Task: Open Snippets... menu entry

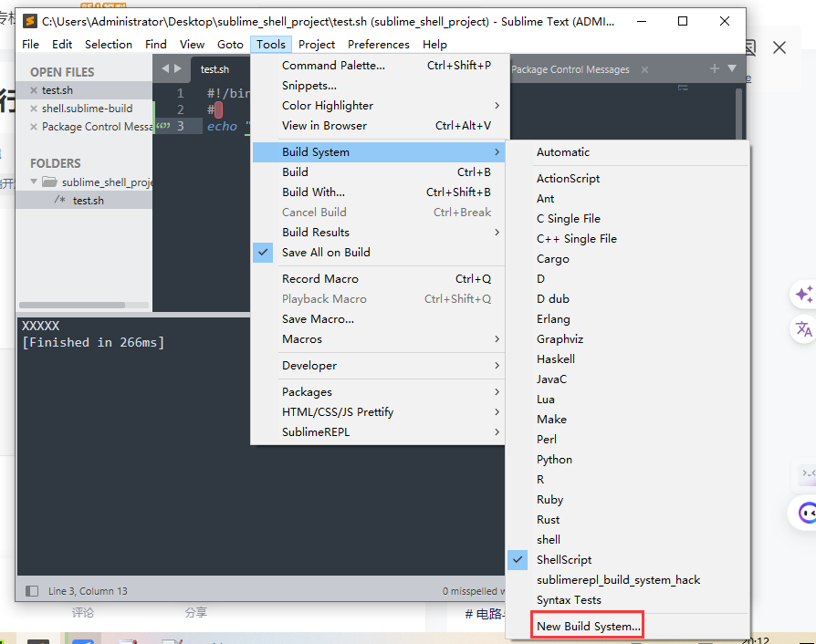Action: (379, 86)
